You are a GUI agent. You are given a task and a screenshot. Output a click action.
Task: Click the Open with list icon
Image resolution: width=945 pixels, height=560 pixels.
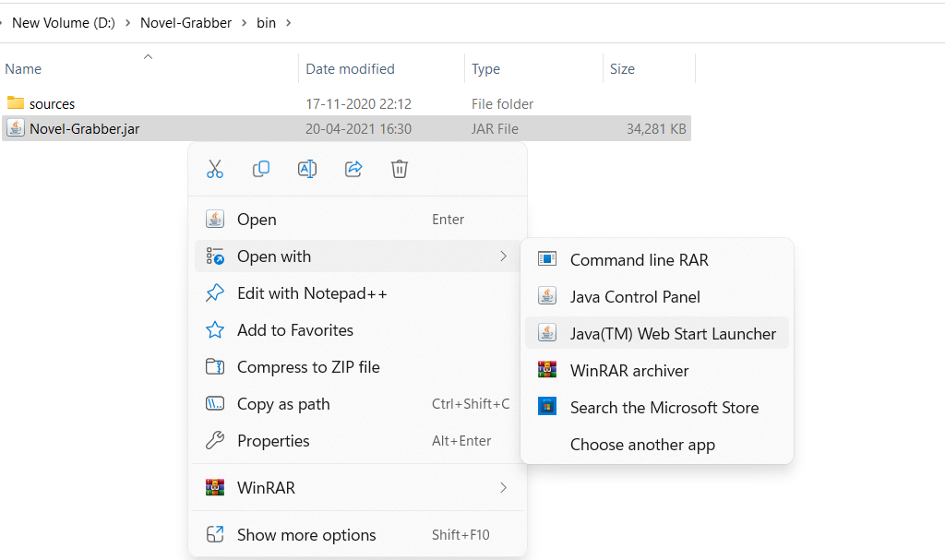[215, 256]
